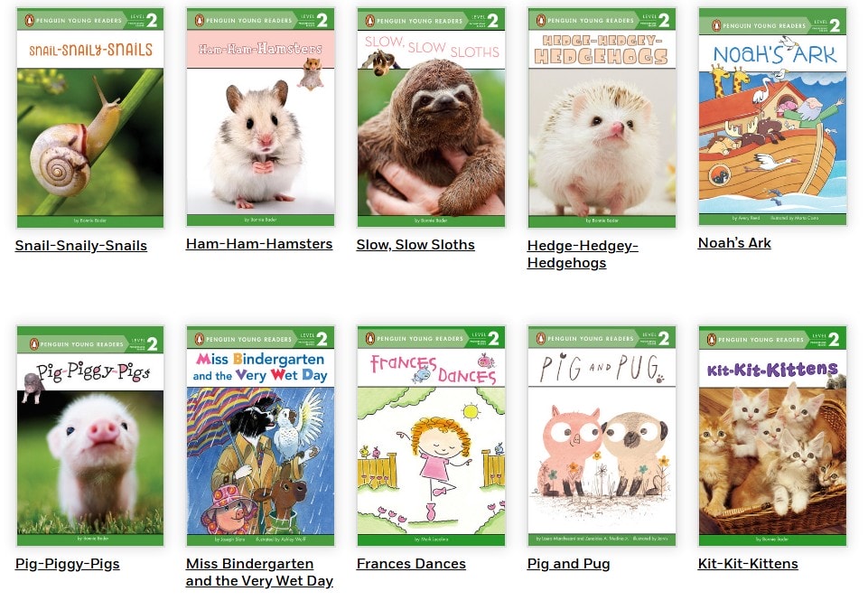Viewport: 868px width, 610px height.
Task: Open the Ham-Ham-Hamsters text link
Action: (259, 244)
